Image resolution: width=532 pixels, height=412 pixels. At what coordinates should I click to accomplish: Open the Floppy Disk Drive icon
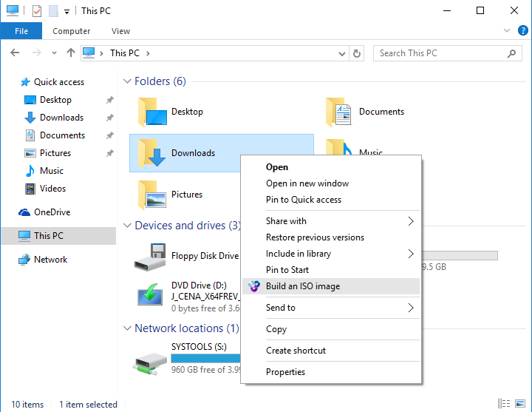pos(151,256)
